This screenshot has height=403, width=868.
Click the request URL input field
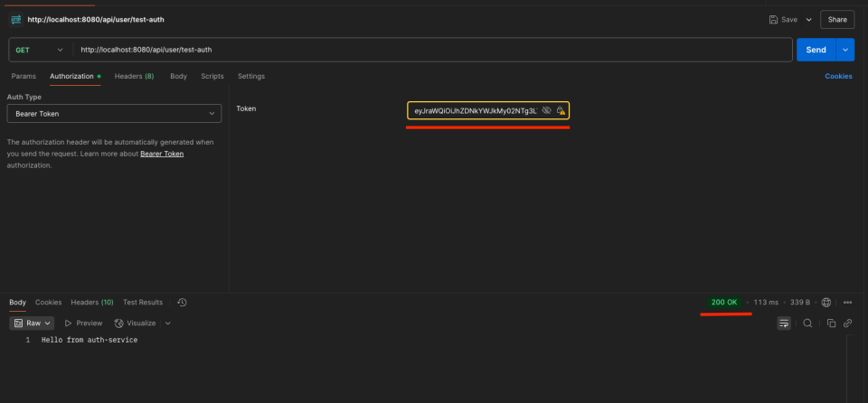click(x=432, y=50)
